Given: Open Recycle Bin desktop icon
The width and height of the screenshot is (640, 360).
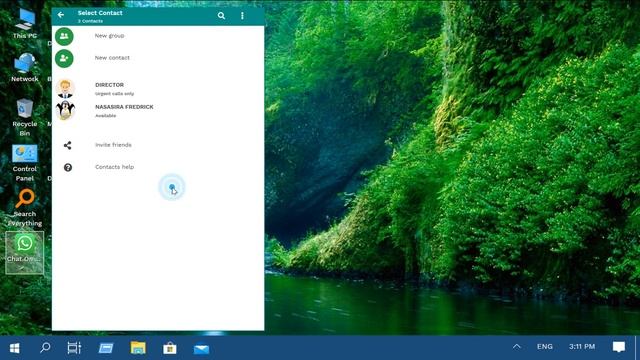Looking at the screenshot, I should pyautogui.click(x=24, y=118).
